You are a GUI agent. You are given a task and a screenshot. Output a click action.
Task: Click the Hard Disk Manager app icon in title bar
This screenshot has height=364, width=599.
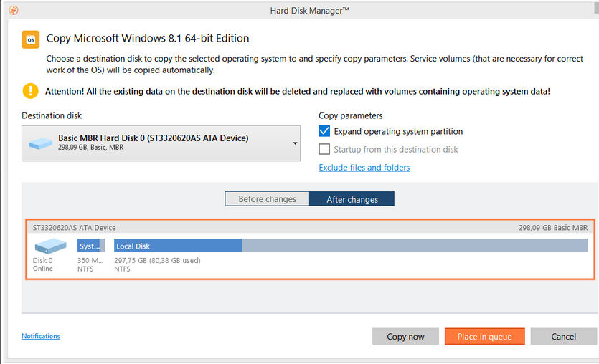coord(14,10)
